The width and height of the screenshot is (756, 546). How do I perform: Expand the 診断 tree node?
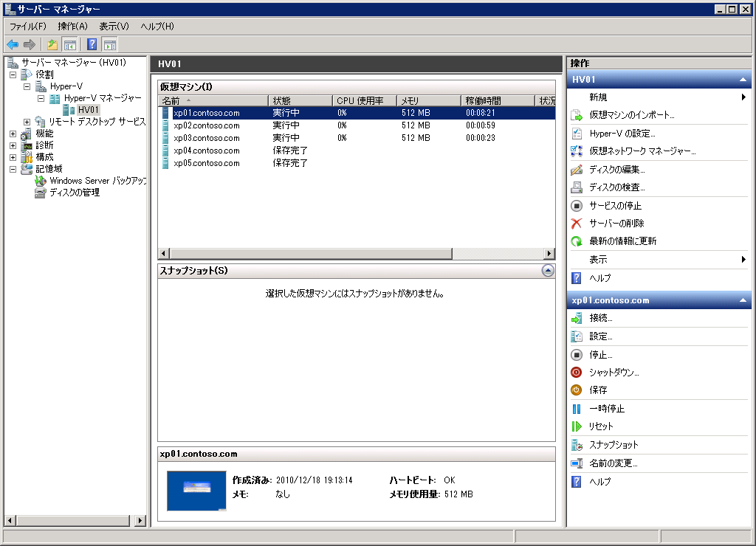pos(13,145)
